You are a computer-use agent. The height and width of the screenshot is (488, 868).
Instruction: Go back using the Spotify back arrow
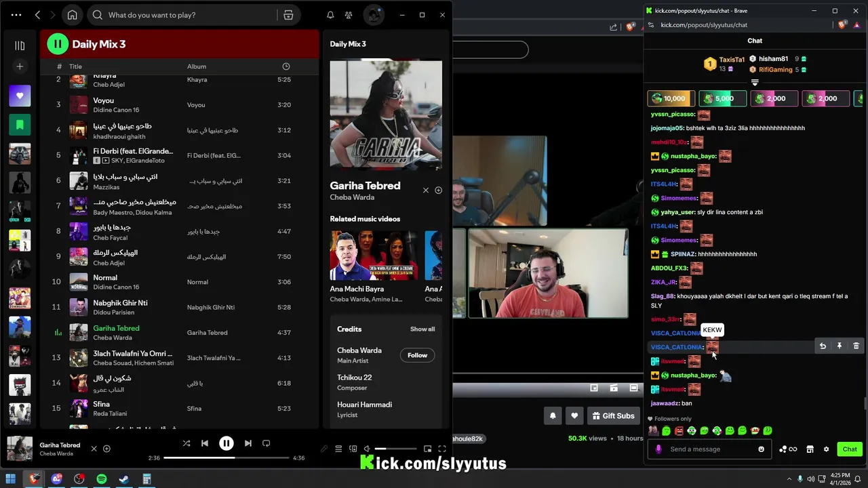(37, 15)
